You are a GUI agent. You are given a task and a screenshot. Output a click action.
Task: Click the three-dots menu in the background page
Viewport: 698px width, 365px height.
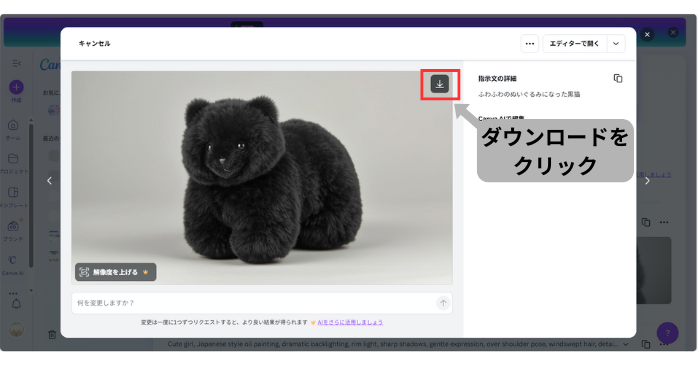664,222
